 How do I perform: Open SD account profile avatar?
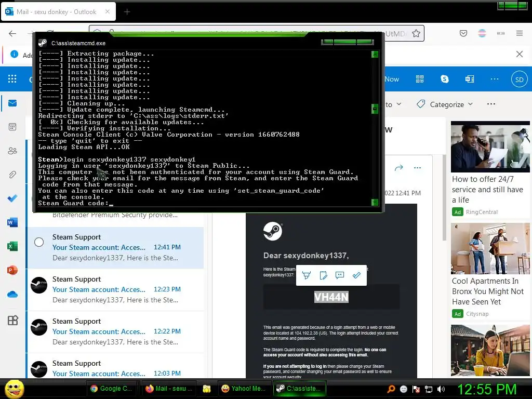519,79
